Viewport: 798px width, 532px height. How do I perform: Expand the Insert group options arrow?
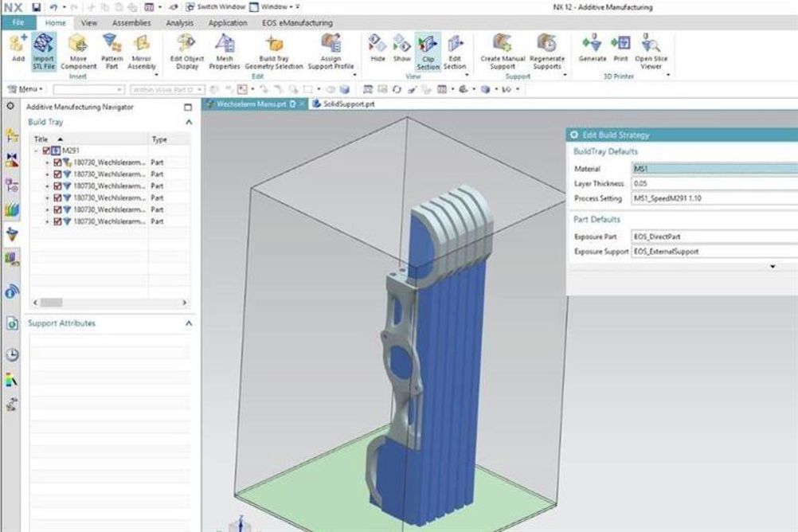156,76
